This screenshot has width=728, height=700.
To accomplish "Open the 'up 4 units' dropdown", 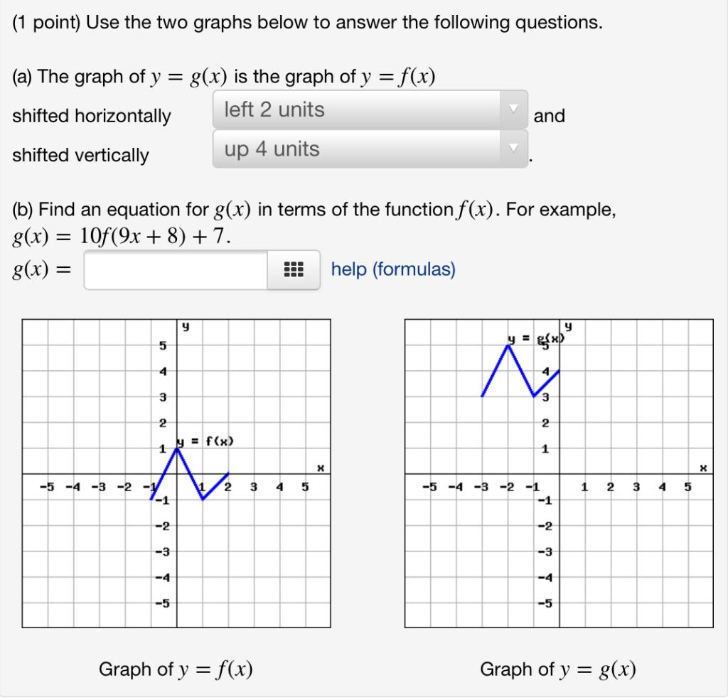I will click(355, 149).
